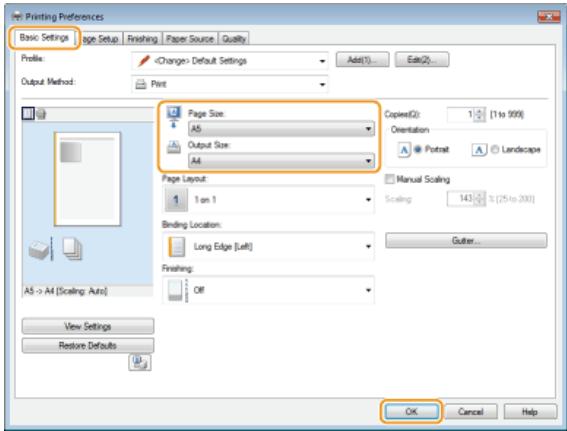Click the Print output method printer icon
The height and width of the screenshot is (431, 567).
tap(141, 85)
